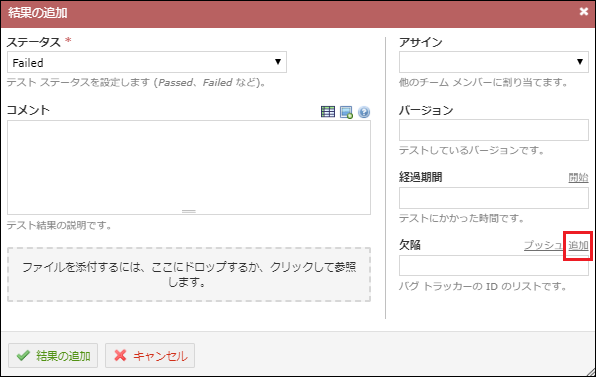
Task: Click inside the コメント text area
Action: 189,168
